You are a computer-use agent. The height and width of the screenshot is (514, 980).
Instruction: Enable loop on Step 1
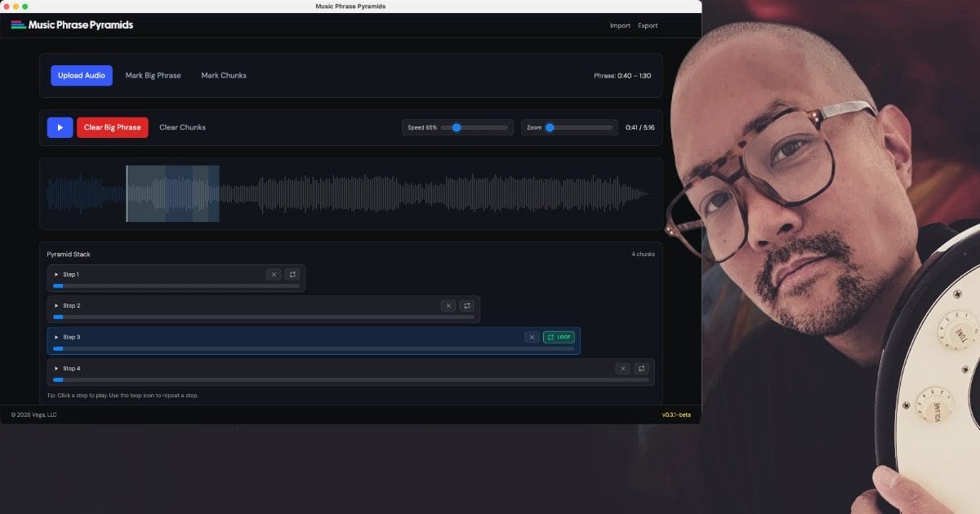click(x=292, y=274)
